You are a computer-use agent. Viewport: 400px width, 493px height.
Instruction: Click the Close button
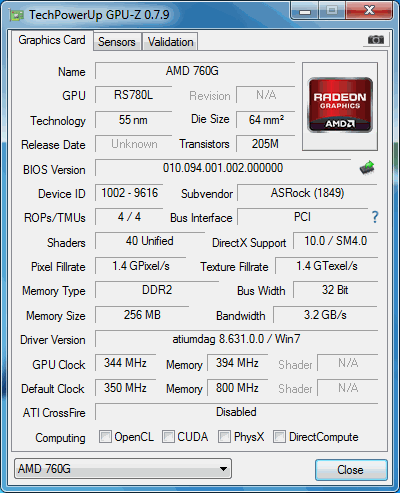(x=351, y=470)
